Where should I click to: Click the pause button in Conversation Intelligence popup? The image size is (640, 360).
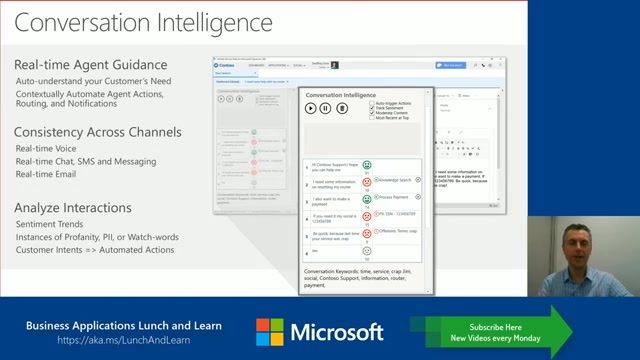[x=325, y=108]
